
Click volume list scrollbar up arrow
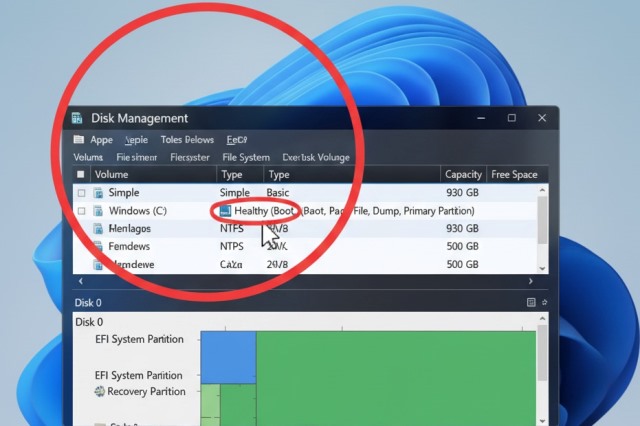click(x=542, y=190)
